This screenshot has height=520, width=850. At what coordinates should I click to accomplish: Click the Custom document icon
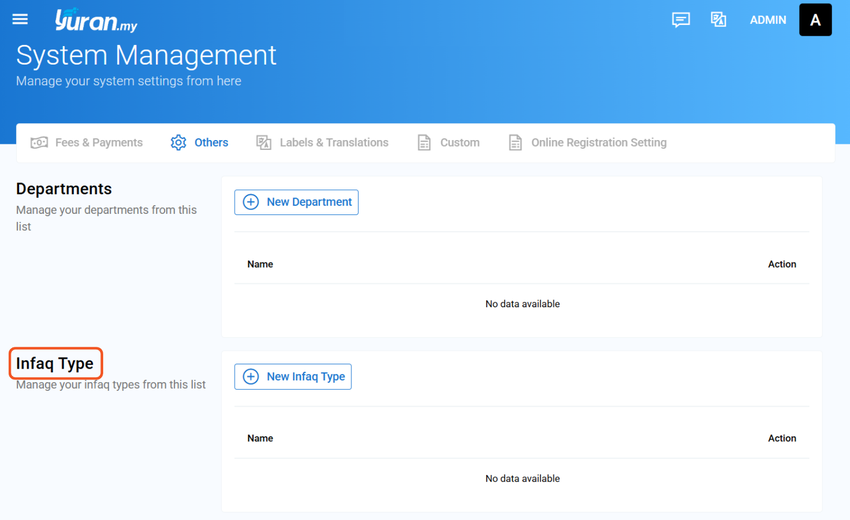click(x=424, y=143)
